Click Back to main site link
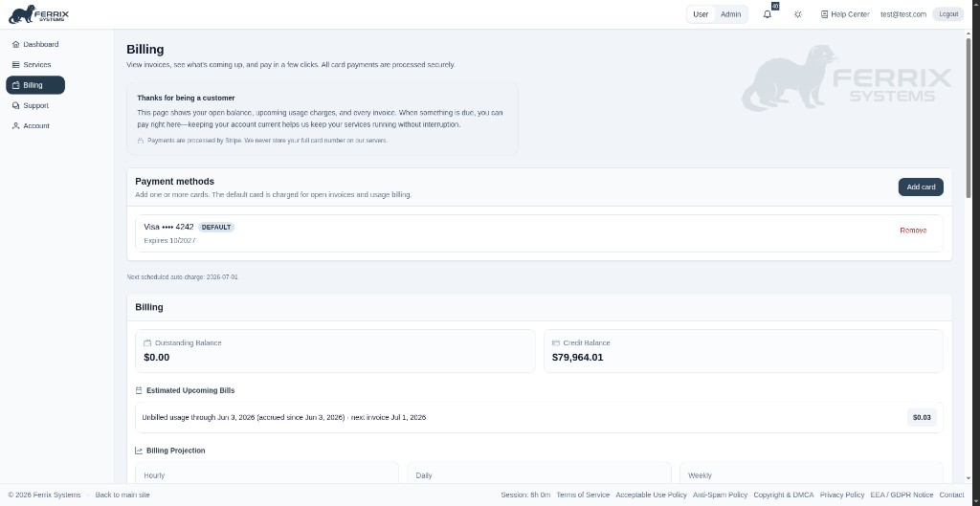The width and height of the screenshot is (980, 506). [x=122, y=495]
